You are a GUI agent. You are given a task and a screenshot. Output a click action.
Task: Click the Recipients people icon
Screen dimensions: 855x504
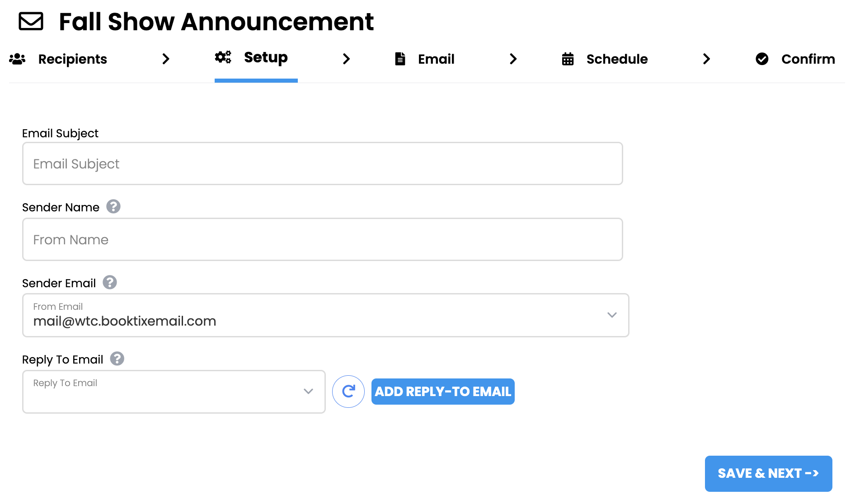point(17,59)
